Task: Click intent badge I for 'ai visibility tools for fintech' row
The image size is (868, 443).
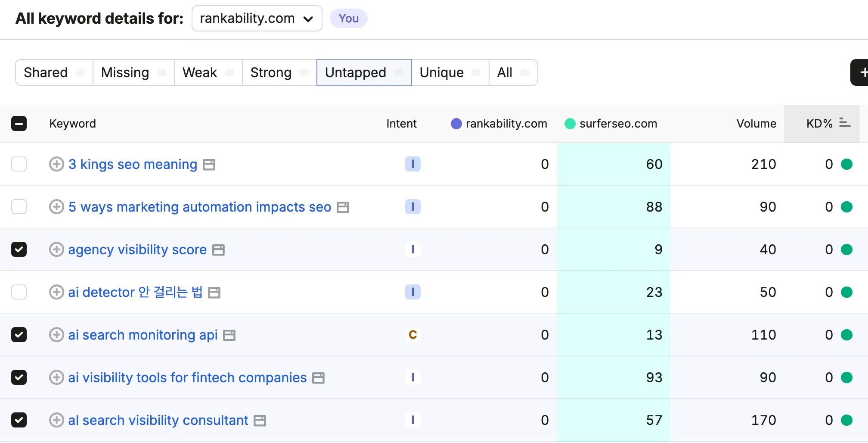Action: click(412, 377)
